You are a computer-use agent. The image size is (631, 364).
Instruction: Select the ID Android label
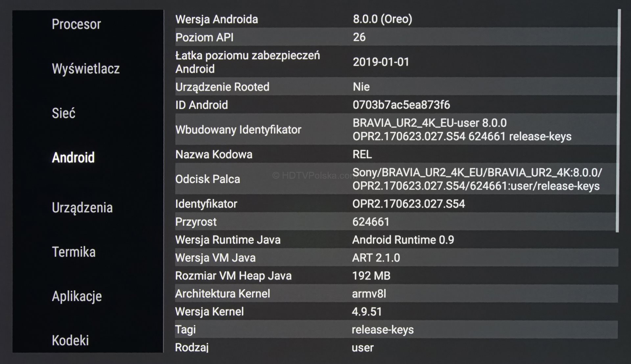click(x=201, y=105)
